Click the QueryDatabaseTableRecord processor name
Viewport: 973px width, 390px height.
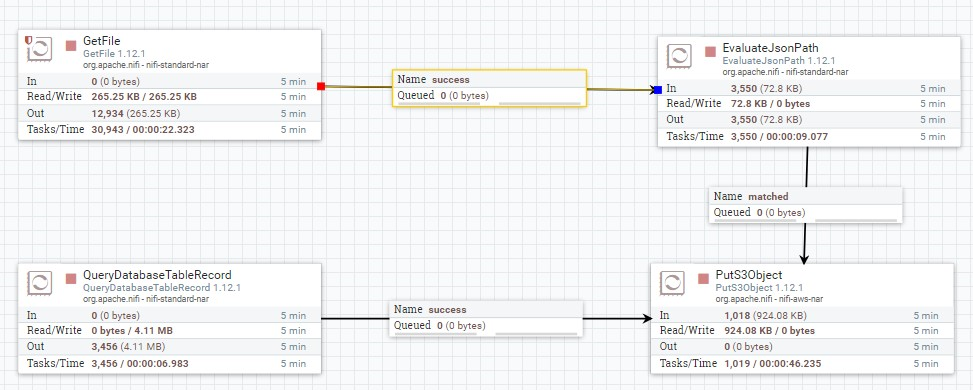[x=157, y=275]
